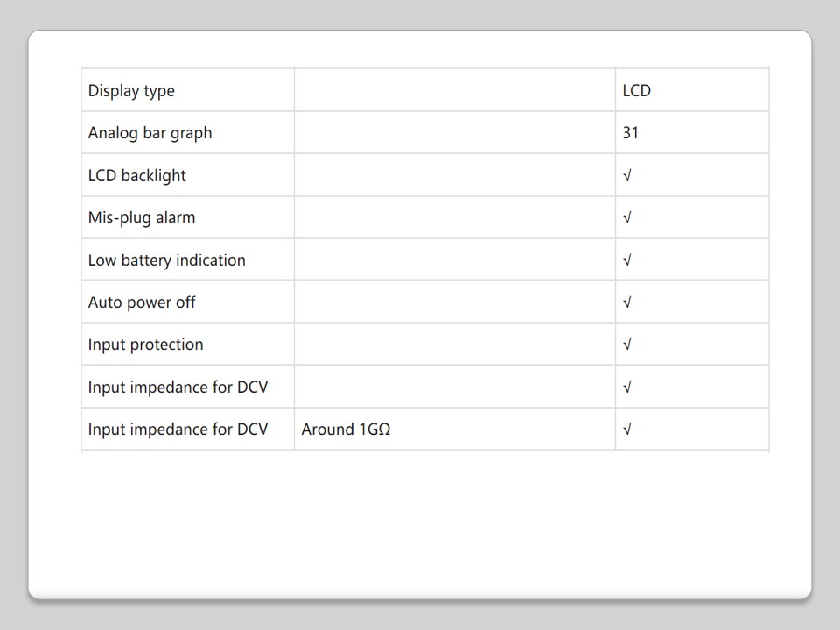Select the Auto power off checkmark
The image size is (840, 630).
(x=627, y=303)
